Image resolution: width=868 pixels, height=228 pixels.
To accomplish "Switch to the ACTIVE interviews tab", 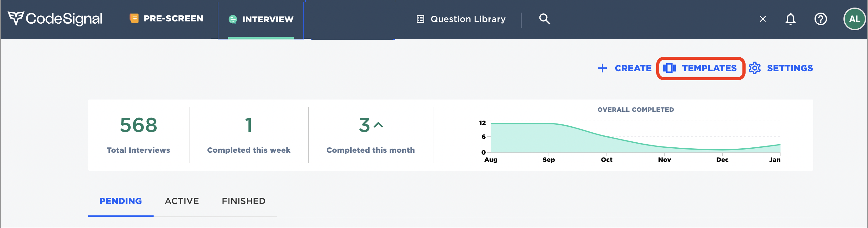I will (x=182, y=201).
